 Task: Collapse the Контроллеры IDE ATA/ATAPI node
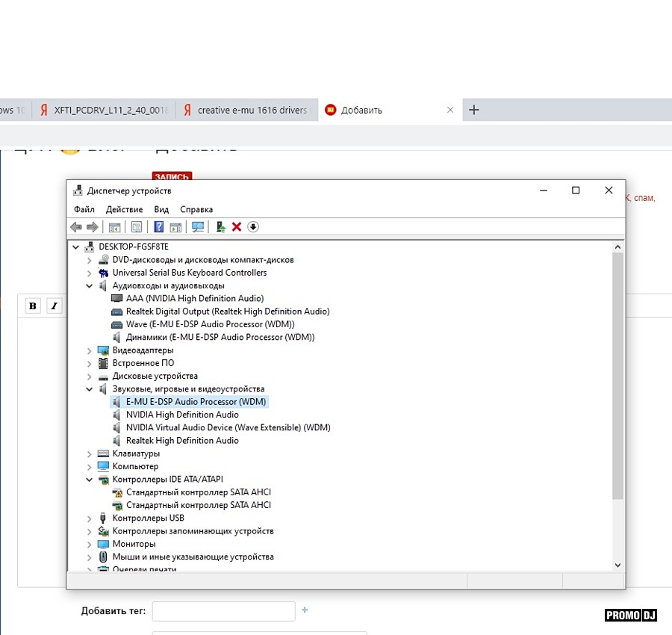[x=90, y=480]
